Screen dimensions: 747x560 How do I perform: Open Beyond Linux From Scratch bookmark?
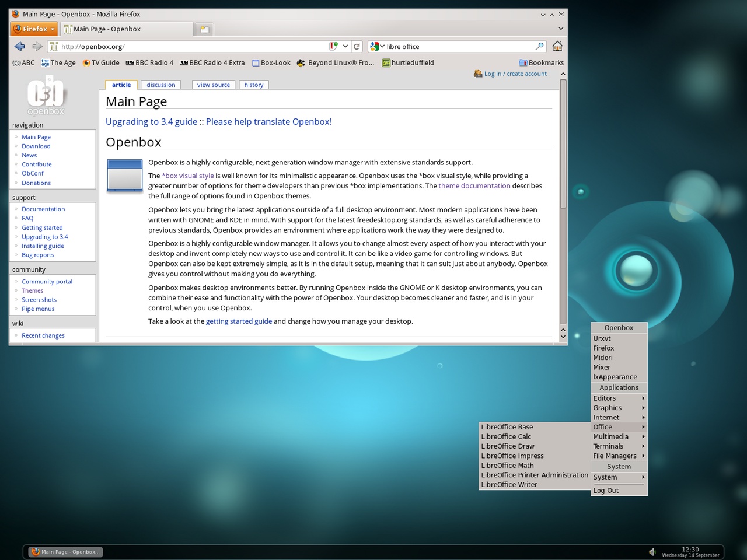[x=336, y=62]
